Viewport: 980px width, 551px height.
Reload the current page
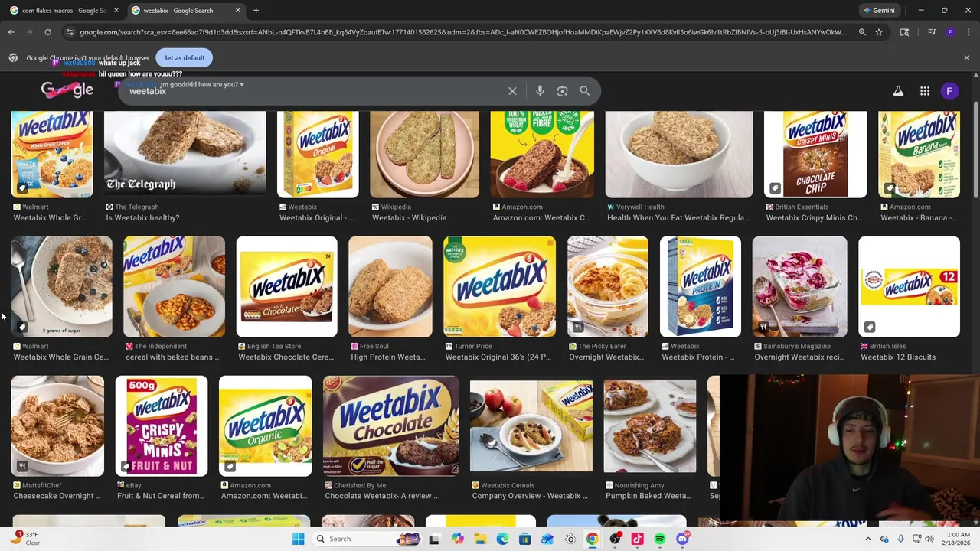point(47,32)
